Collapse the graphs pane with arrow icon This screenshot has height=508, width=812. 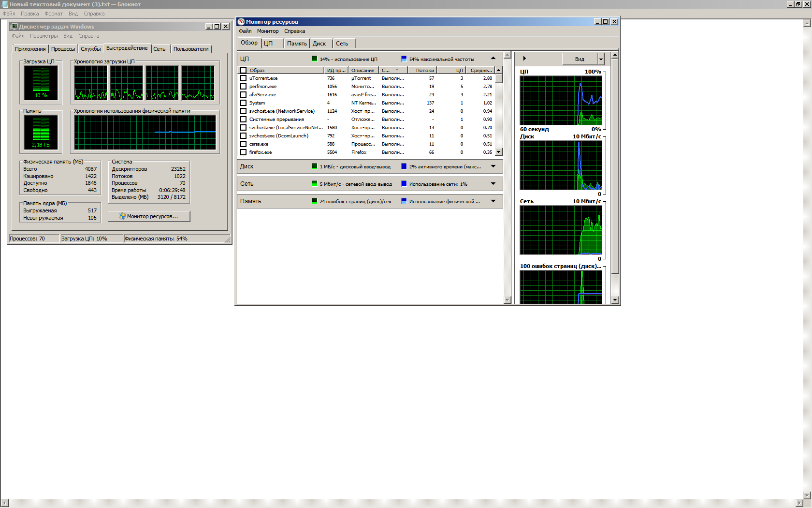pos(524,59)
